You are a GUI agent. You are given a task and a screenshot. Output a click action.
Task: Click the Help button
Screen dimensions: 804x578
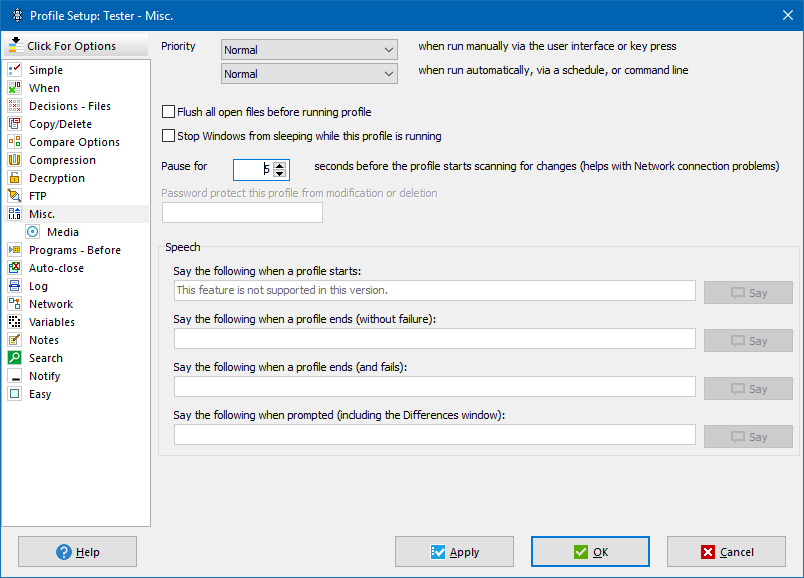click(x=77, y=552)
